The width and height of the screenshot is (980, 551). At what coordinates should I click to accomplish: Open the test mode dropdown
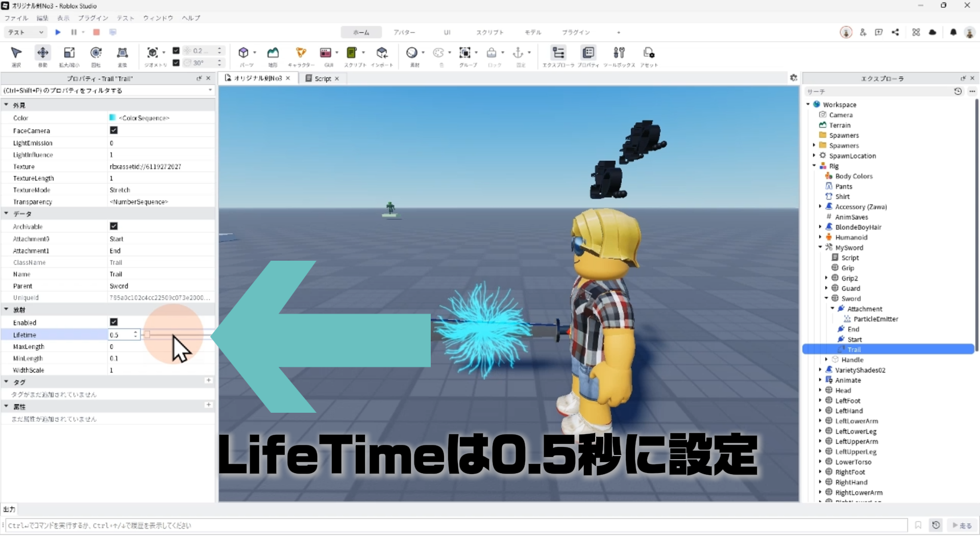point(26,32)
